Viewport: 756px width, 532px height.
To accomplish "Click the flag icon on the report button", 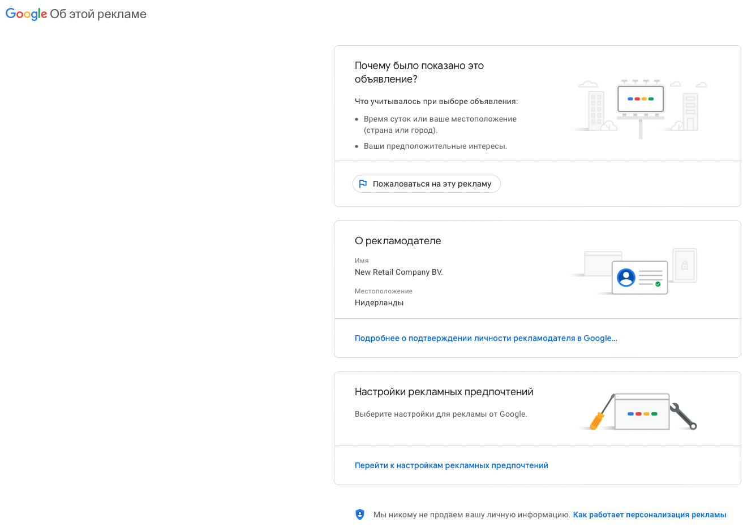I will coord(363,183).
